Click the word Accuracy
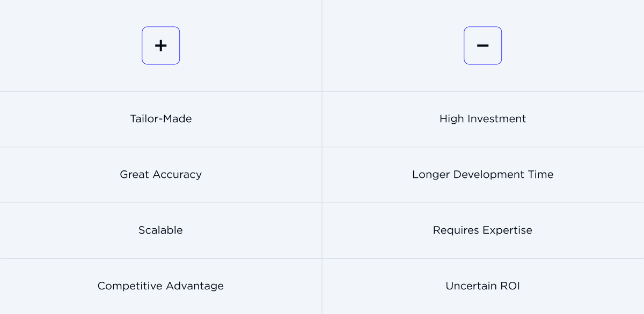644x314 pixels. (x=177, y=175)
